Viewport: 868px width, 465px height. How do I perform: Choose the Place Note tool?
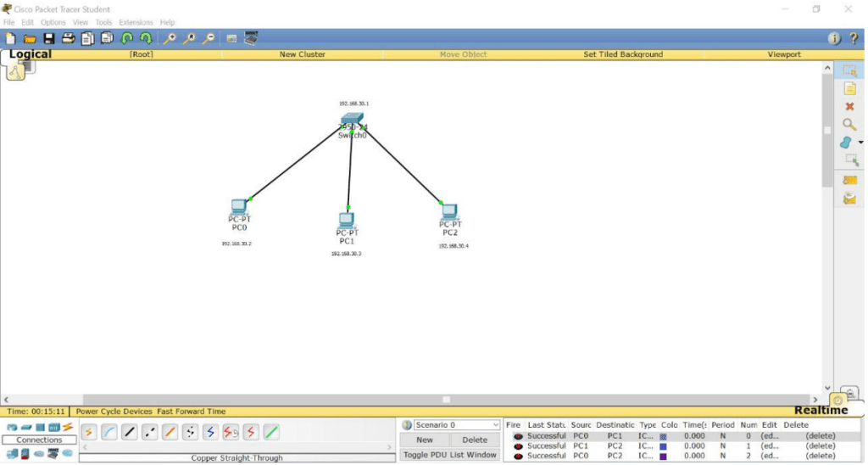849,89
